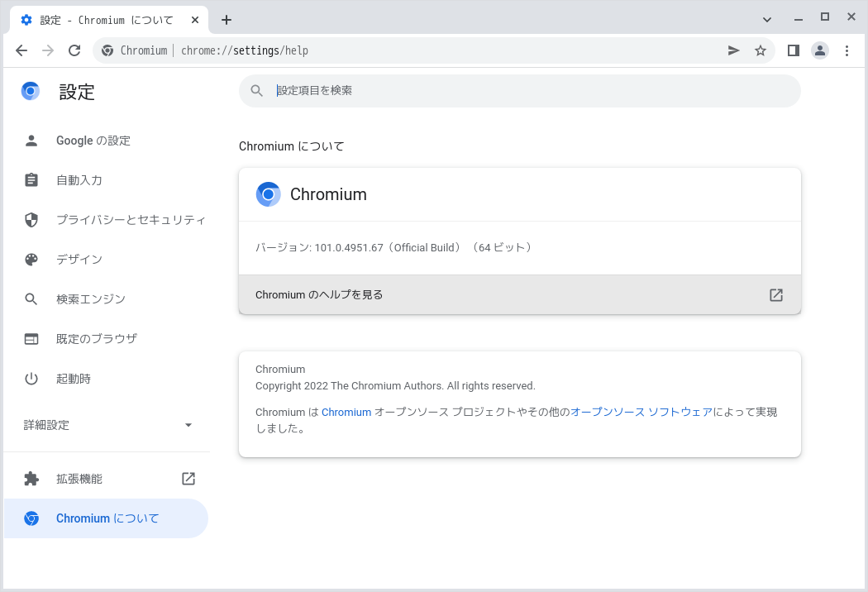
Task: Click the 設定項目を検索 search field
Action: (x=520, y=91)
